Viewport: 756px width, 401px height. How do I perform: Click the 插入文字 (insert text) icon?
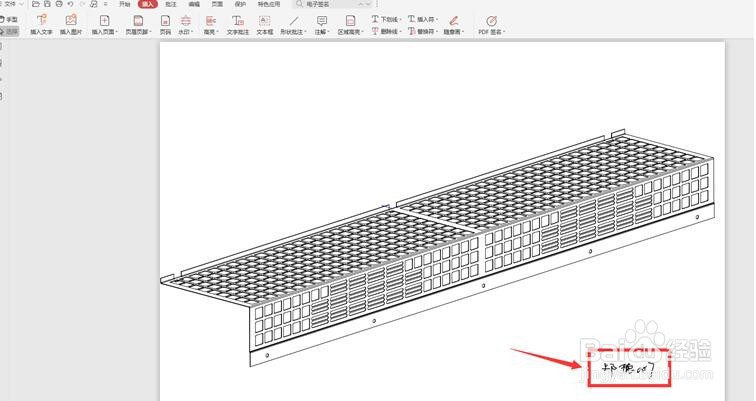(41, 20)
